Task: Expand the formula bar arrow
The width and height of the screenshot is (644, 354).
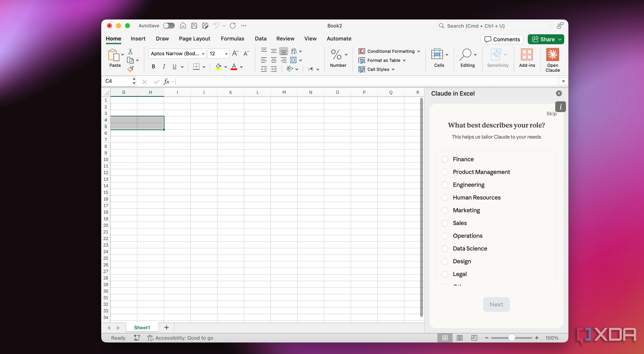Action: point(563,81)
